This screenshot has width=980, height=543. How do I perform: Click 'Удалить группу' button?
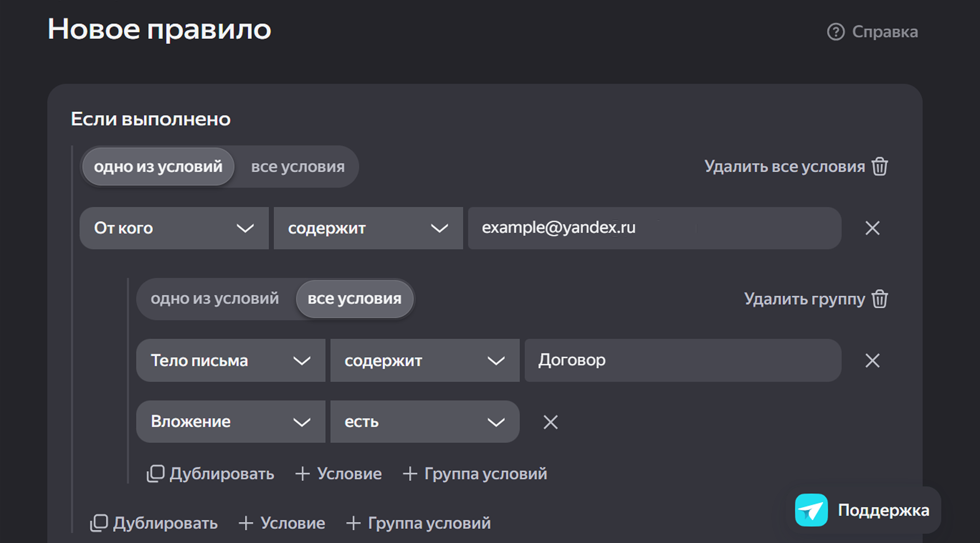point(816,299)
